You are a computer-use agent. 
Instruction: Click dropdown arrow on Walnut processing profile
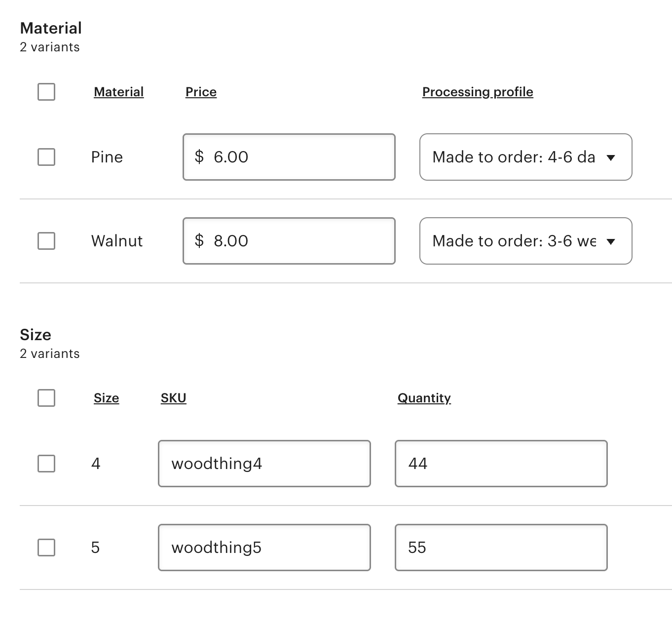(x=611, y=242)
